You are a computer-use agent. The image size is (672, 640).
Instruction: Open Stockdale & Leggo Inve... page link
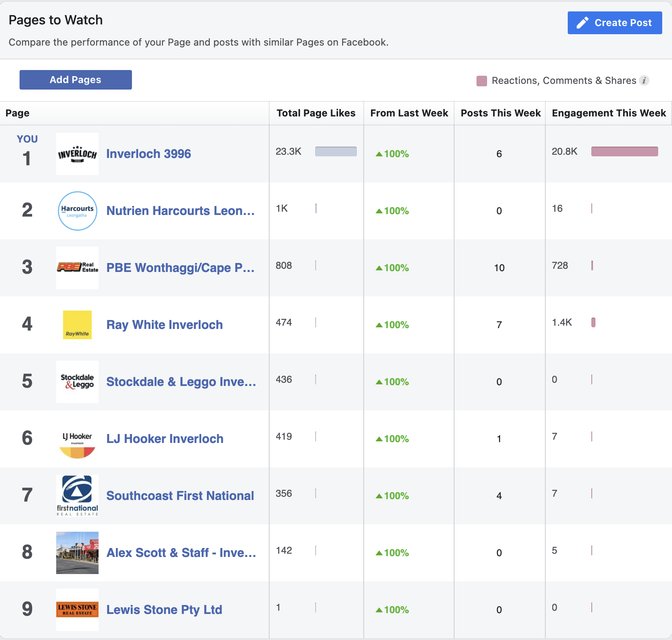click(181, 382)
